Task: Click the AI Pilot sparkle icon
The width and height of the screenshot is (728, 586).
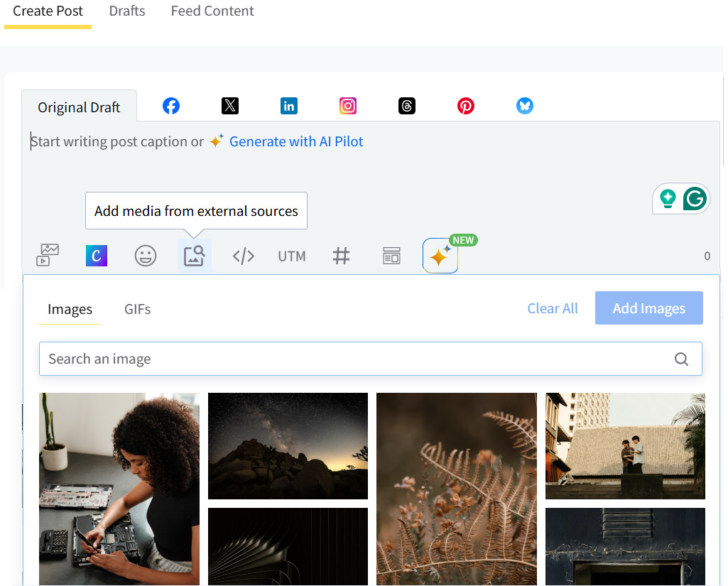Action: pos(440,256)
